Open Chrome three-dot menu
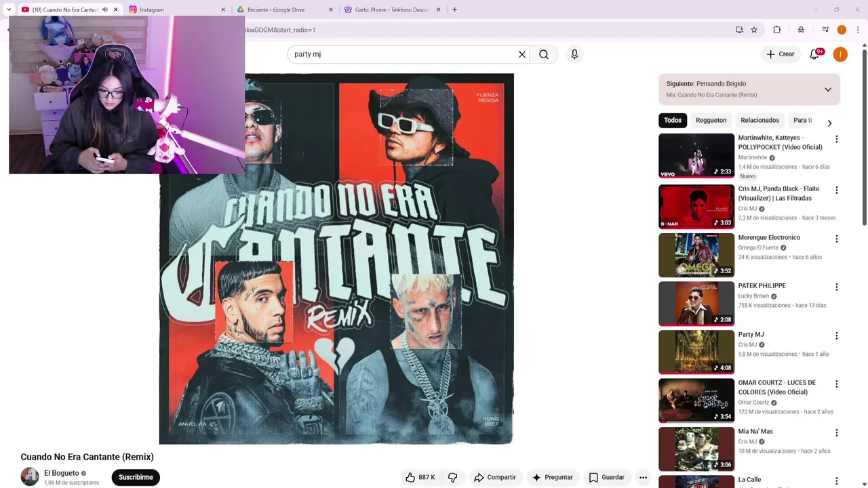Image resolution: width=868 pixels, height=488 pixels. point(858,30)
